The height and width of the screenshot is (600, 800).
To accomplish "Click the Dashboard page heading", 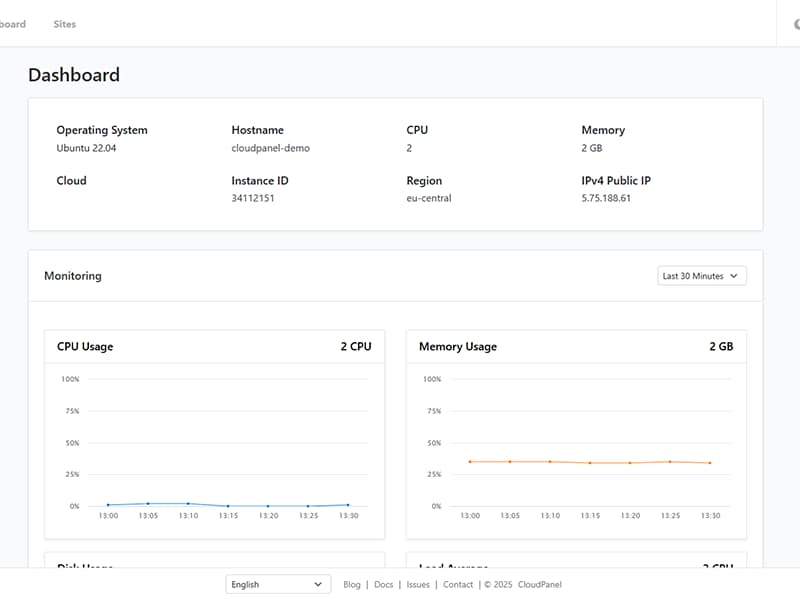I will (x=74, y=75).
